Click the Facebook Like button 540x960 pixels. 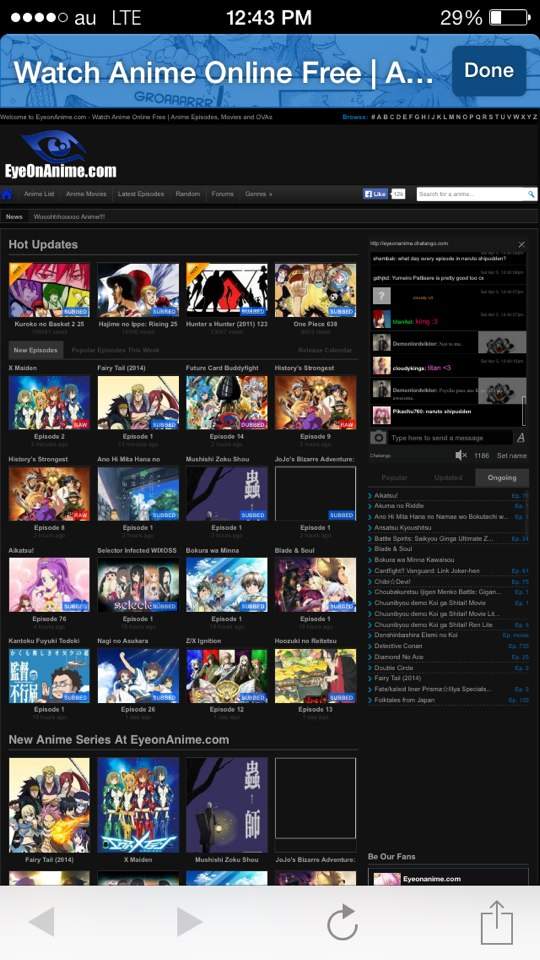tap(375, 194)
